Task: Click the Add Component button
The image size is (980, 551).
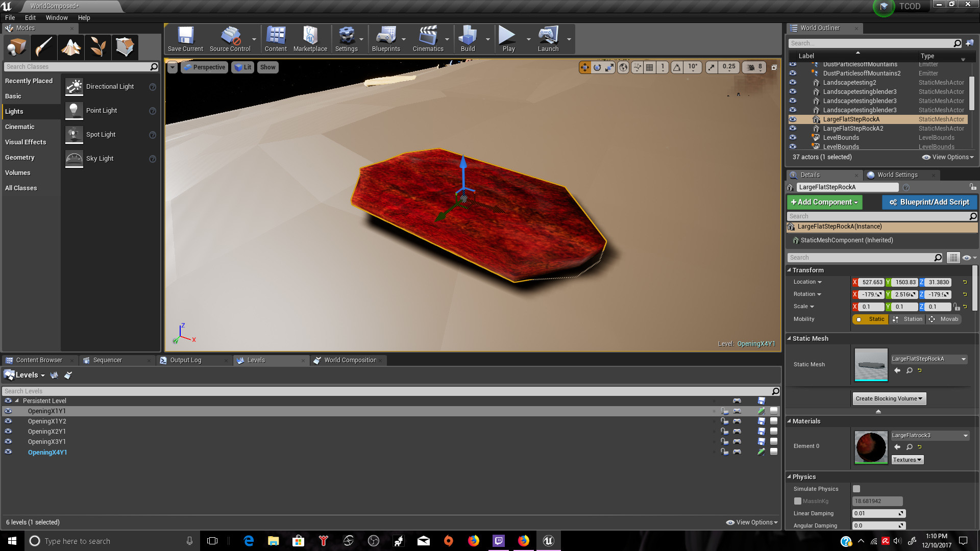Action: [x=824, y=202]
